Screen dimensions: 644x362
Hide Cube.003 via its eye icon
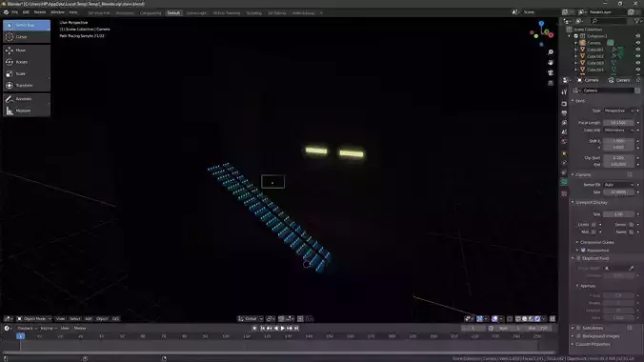638,63
